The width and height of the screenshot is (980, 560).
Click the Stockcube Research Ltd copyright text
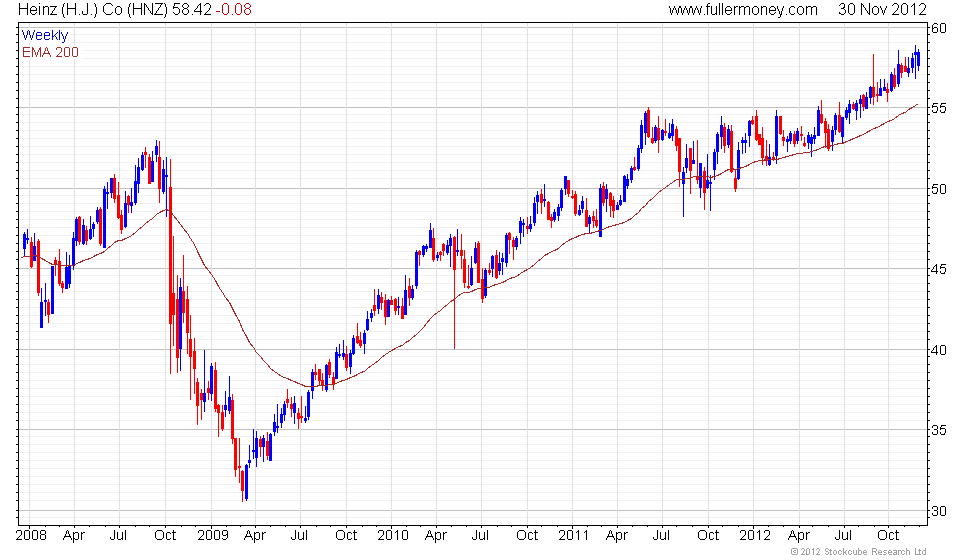[858, 551]
